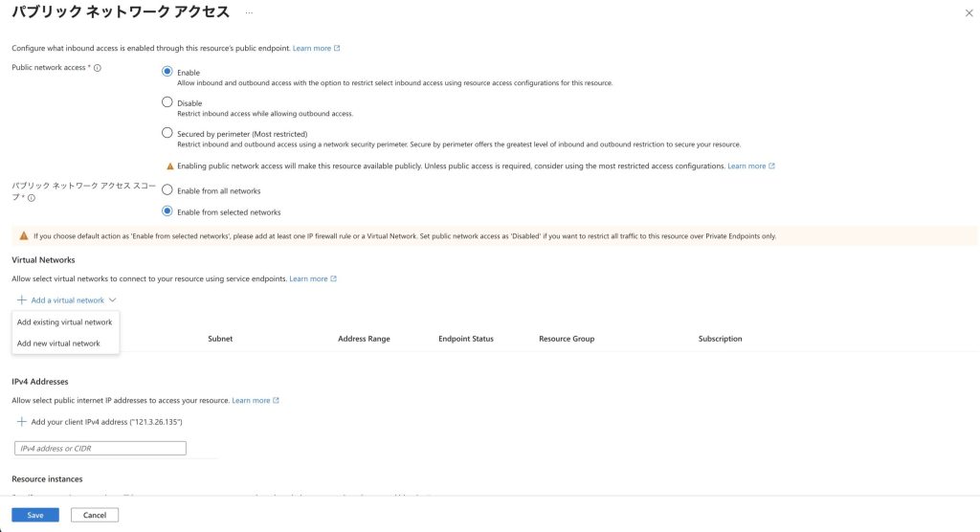Select Enable from all networks
This screenshot has height=532, width=980.
click(167, 190)
